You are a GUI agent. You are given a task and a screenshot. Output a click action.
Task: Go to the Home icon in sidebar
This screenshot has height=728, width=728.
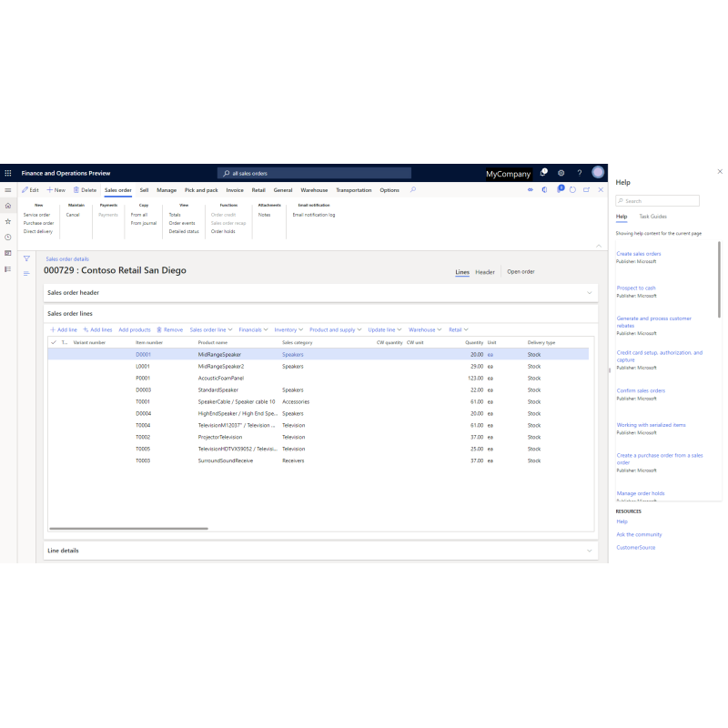(x=8, y=206)
